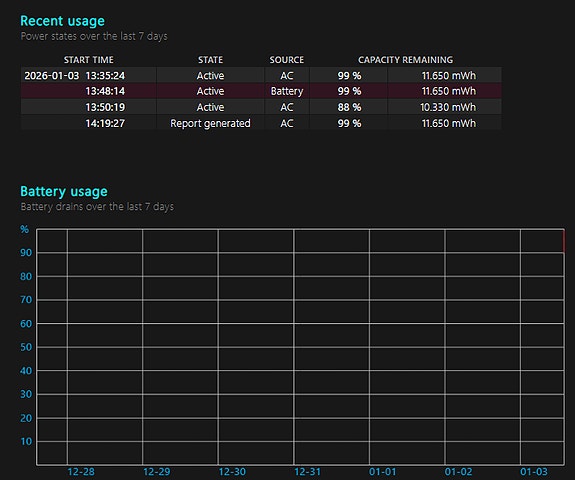Click the 50 percent axis label

tap(26, 347)
